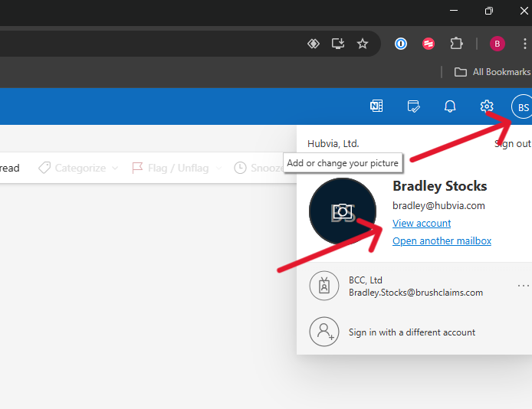Bookmark this page with star icon

point(363,44)
